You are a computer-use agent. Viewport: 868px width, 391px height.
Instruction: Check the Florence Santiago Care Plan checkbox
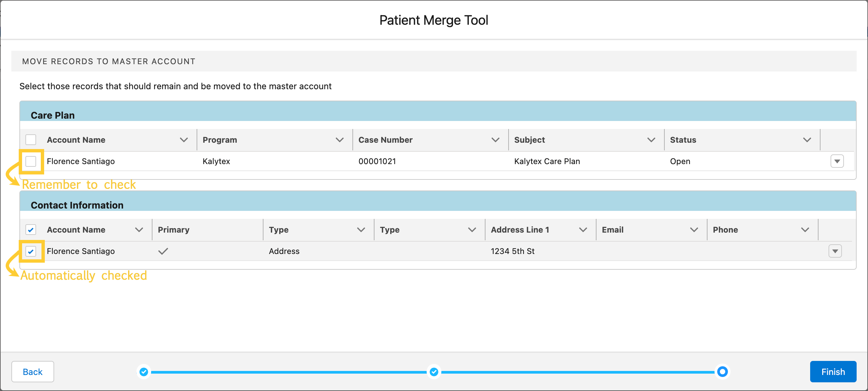pos(31,161)
